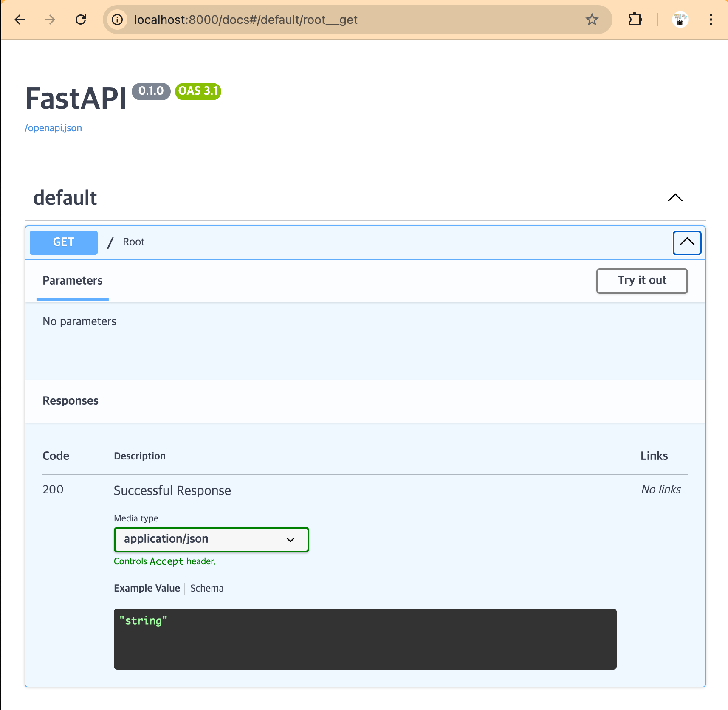Click Try it out button
Screen dimensions: 728x710
click(x=642, y=281)
